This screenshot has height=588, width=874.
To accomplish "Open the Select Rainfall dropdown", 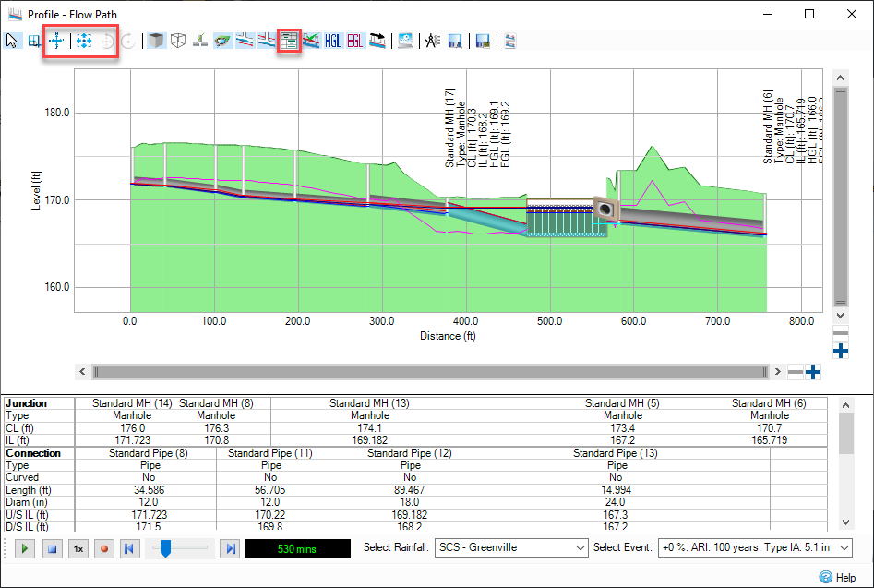I will 511,548.
